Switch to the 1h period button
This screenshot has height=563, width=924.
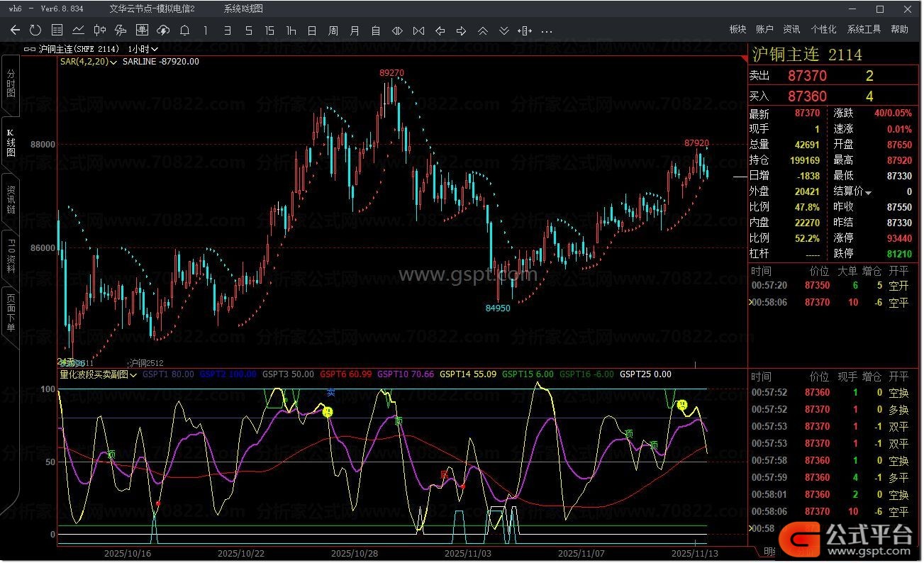coord(291,30)
